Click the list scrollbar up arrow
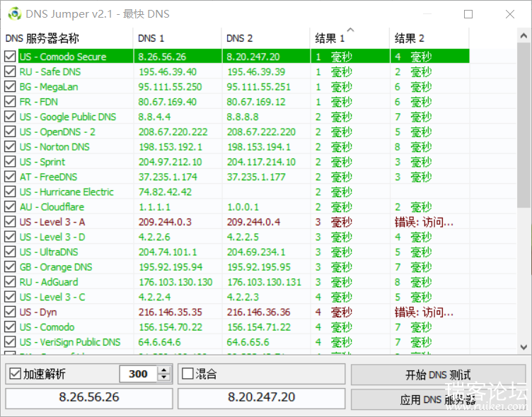532x417 pixels. point(524,35)
